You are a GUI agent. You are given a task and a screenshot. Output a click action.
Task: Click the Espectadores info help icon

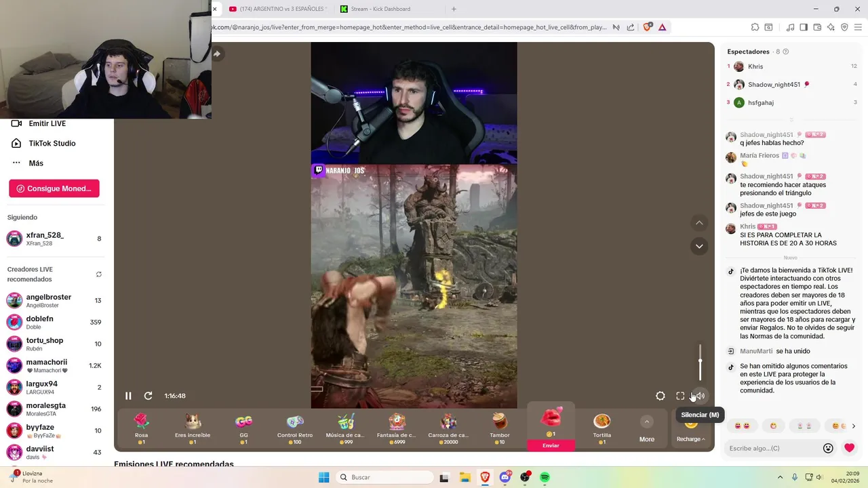786,52
